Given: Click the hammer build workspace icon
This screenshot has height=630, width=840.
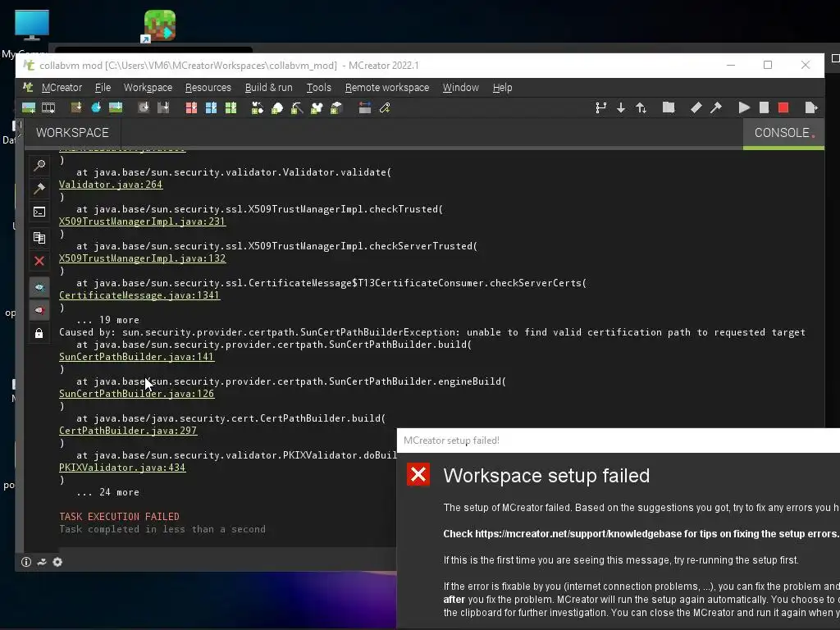Looking at the screenshot, I should point(715,107).
